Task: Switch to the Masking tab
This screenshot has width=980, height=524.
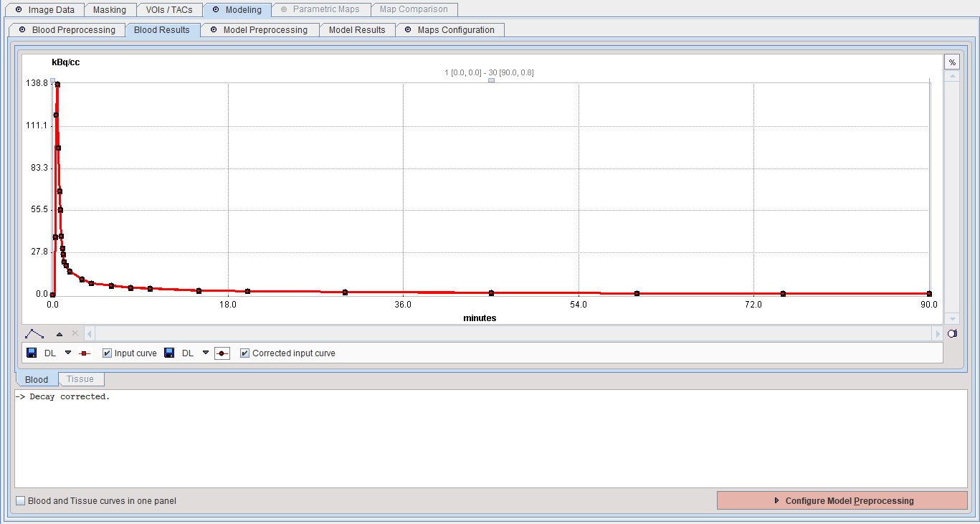Action: pos(110,10)
